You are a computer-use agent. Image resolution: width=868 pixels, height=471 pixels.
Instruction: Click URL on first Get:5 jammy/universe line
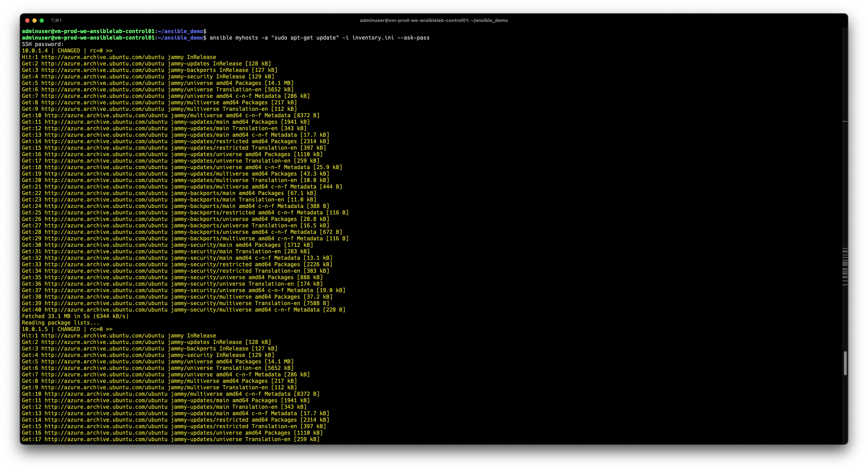[x=103, y=83]
